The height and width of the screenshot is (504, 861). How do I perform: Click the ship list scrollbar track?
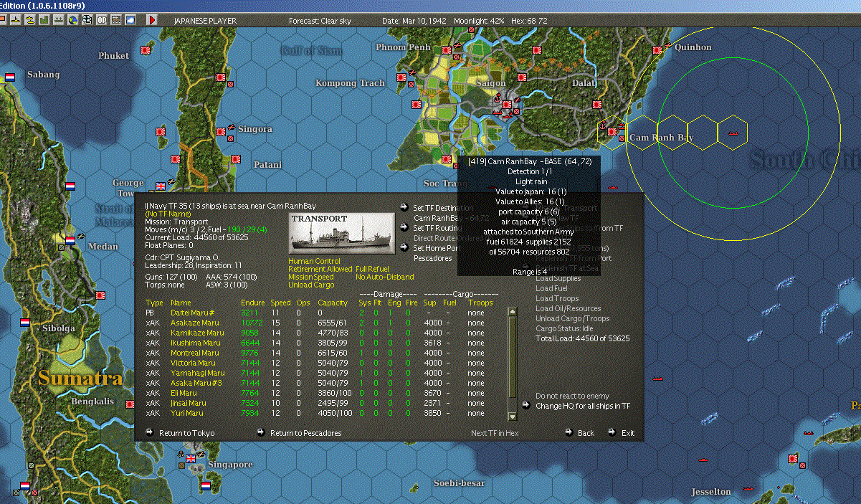pyautogui.click(x=512, y=364)
